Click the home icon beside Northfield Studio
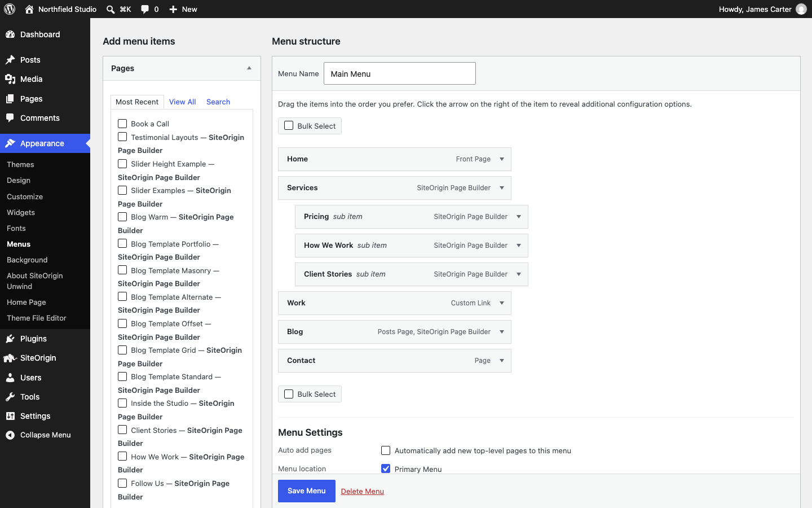 point(29,9)
